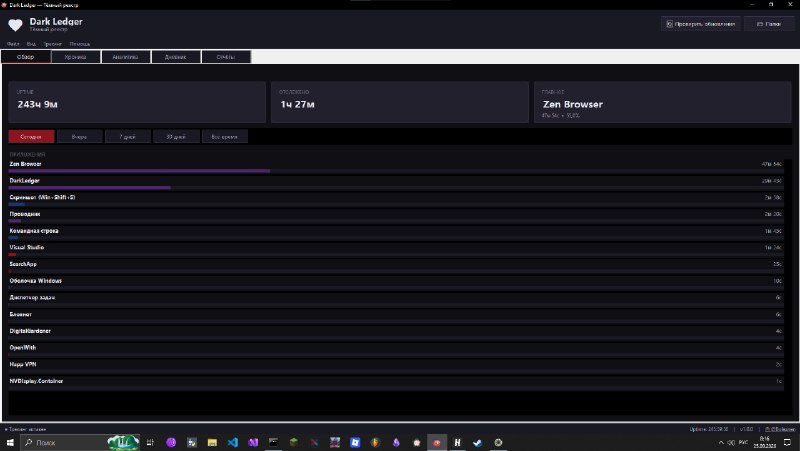The height and width of the screenshot is (451, 800).
Task: Open the notification center icon
Action: [787, 442]
